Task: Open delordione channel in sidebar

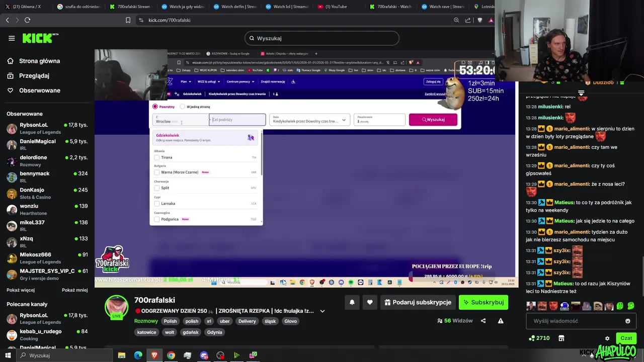Action: 47,161
